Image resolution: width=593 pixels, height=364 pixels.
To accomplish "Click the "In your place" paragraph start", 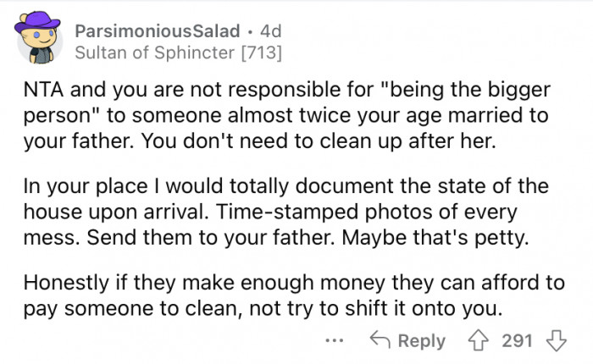I will tap(86, 187).
